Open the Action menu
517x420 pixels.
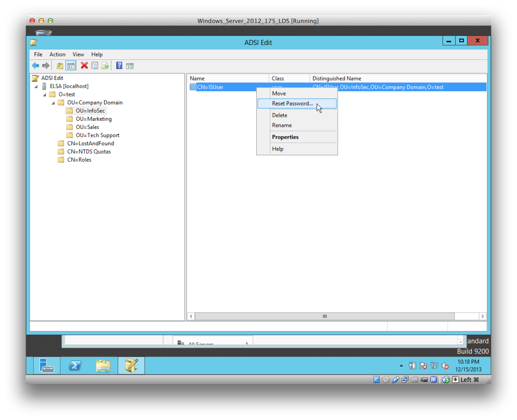tap(57, 54)
